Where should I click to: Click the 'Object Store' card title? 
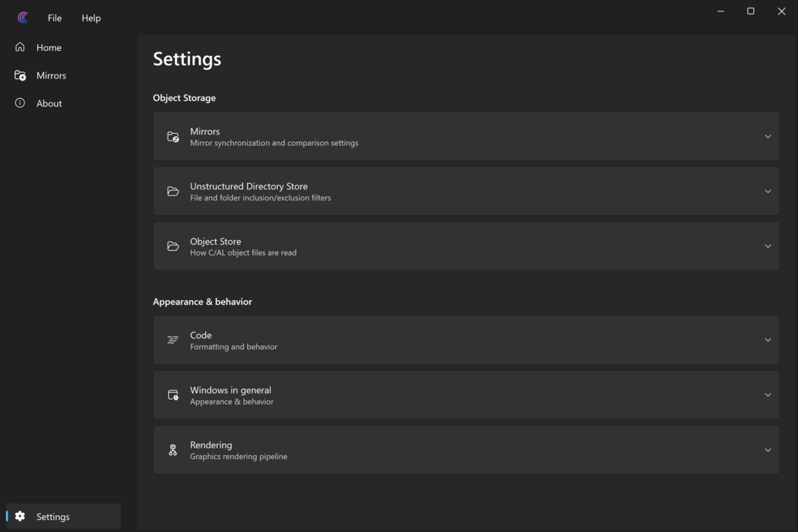[x=216, y=242]
